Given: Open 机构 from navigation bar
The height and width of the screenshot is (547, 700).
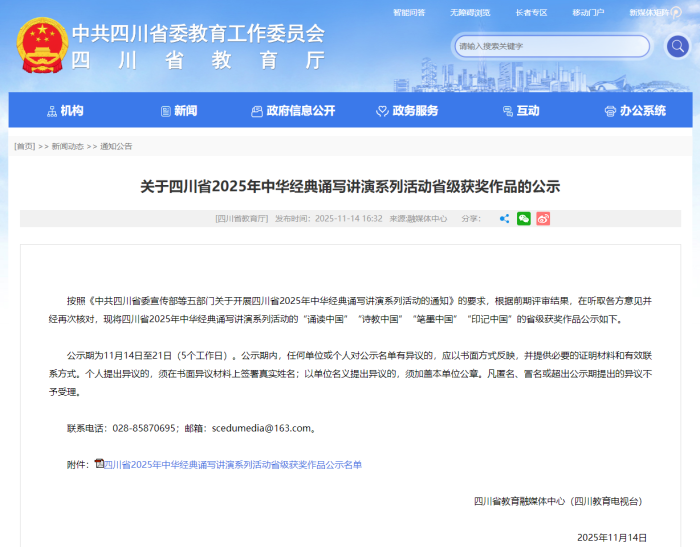Looking at the screenshot, I should point(65,111).
